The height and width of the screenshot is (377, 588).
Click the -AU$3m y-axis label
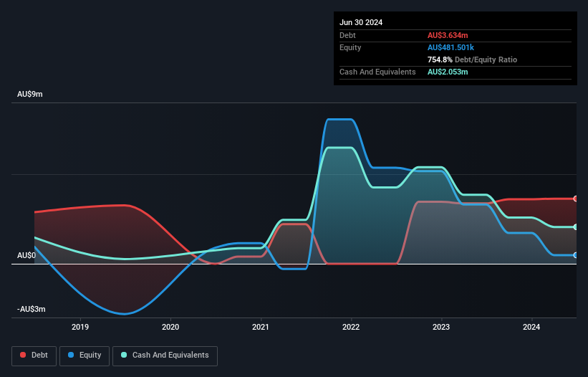coord(31,309)
